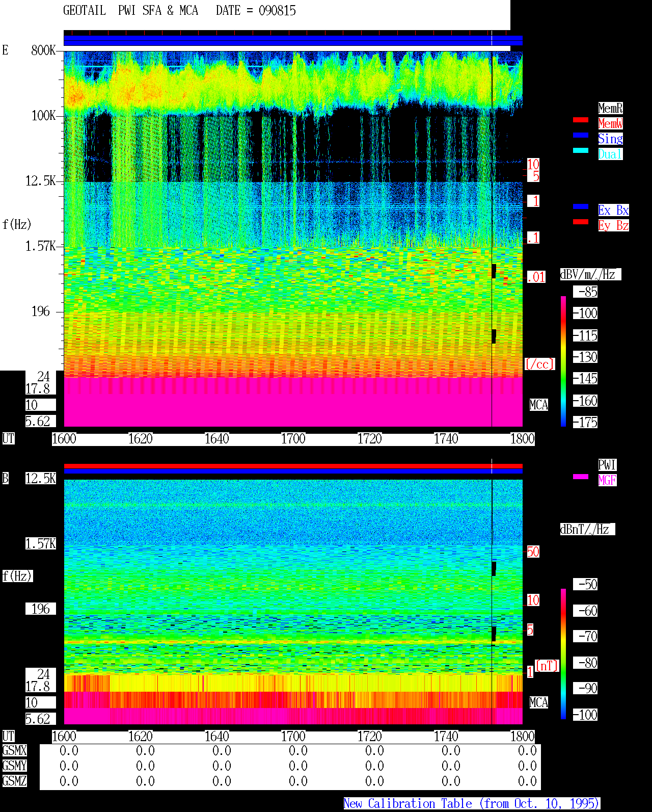
Task: Click the MCA label of B panel
Action: (539, 702)
